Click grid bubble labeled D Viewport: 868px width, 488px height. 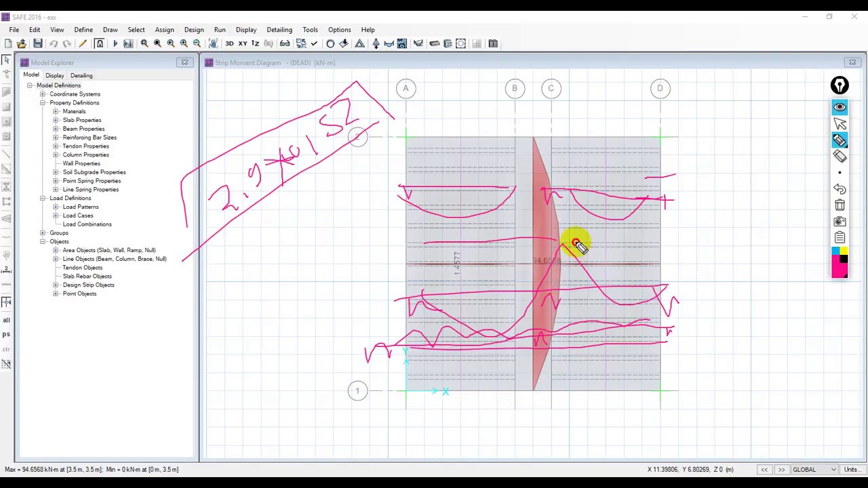(x=660, y=88)
